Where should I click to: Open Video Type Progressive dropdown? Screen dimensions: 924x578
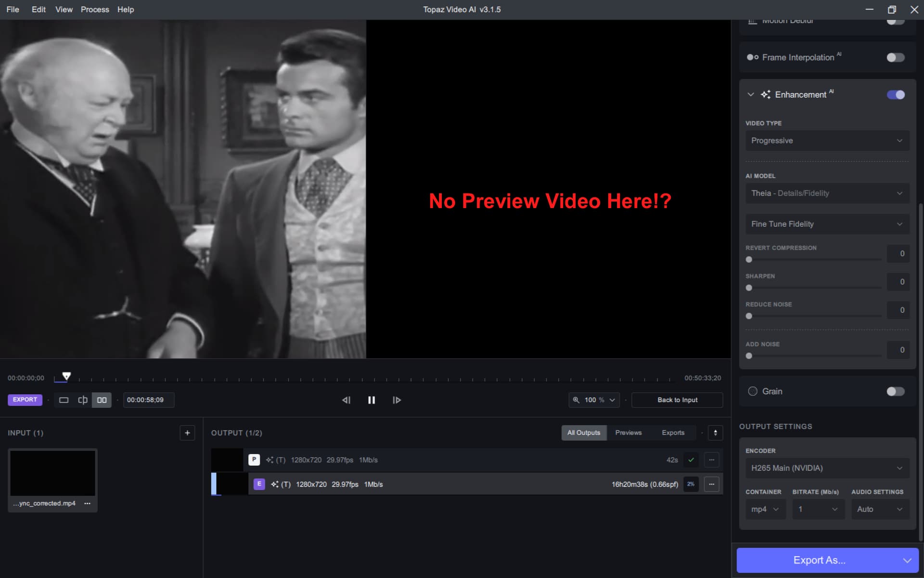[827, 141]
